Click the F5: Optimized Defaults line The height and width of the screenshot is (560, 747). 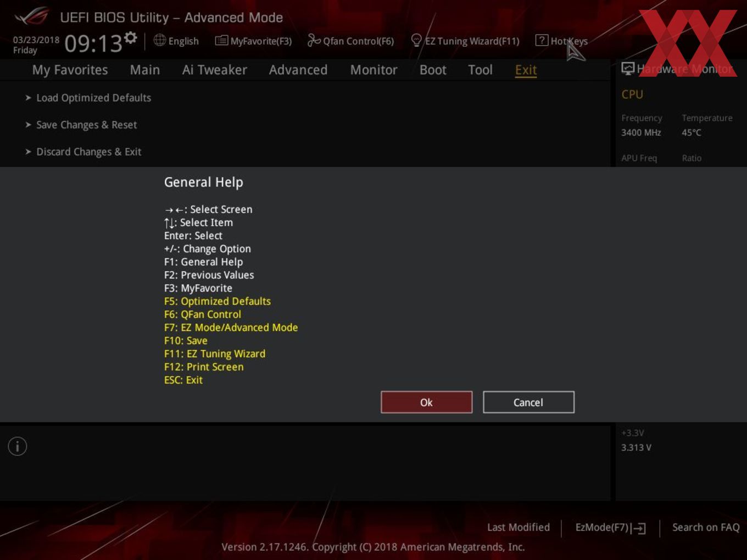click(x=218, y=301)
